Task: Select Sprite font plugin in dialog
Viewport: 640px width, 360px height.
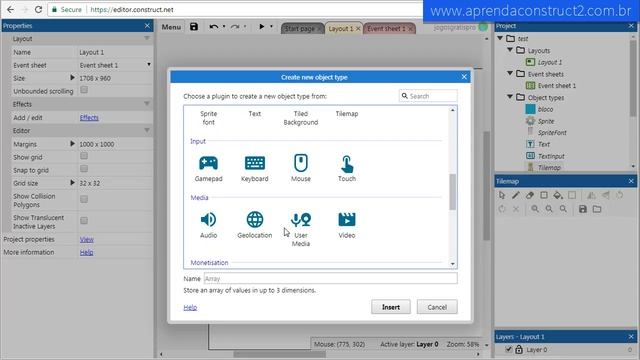Action: [209, 118]
